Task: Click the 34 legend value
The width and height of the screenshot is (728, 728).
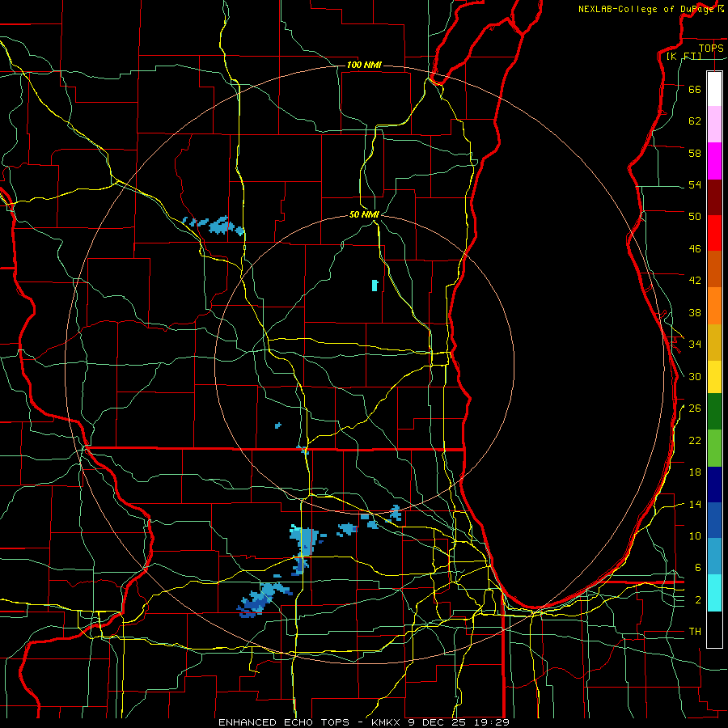Action: 695,345
